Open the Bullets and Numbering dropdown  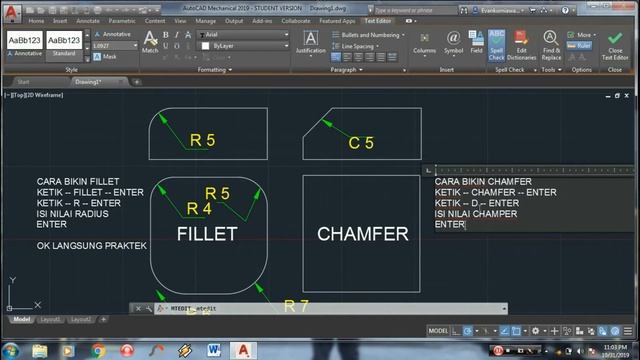pos(369,35)
